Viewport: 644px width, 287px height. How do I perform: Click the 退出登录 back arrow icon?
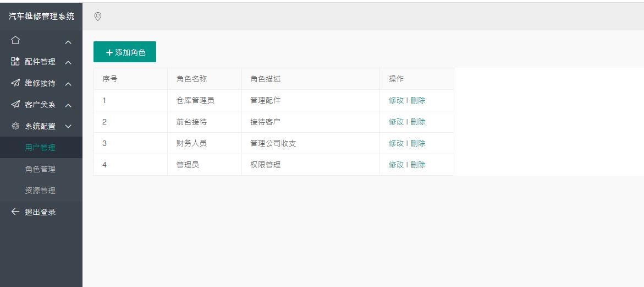click(x=15, y=212)
